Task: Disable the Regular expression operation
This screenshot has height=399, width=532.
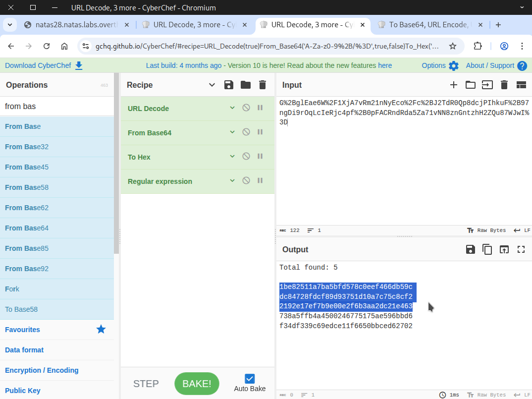Action: pos(246,181)
